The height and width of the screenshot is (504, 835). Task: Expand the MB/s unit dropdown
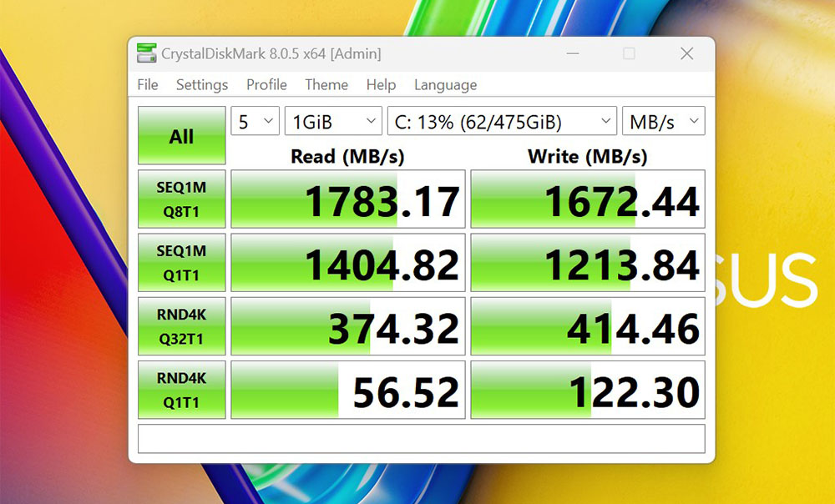coord(664,121)
